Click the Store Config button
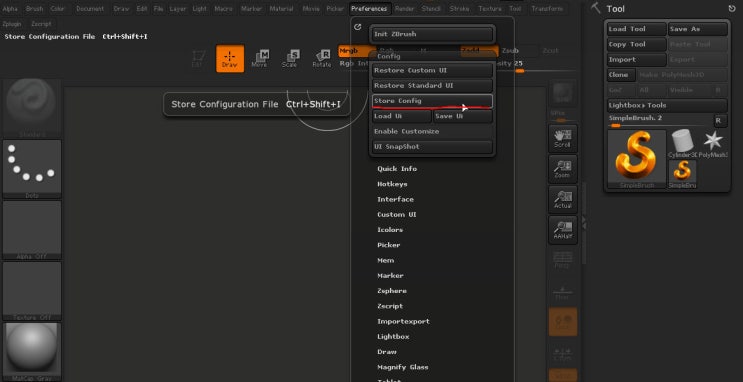The width and height of the screenshot is (743, 382). 432,101
